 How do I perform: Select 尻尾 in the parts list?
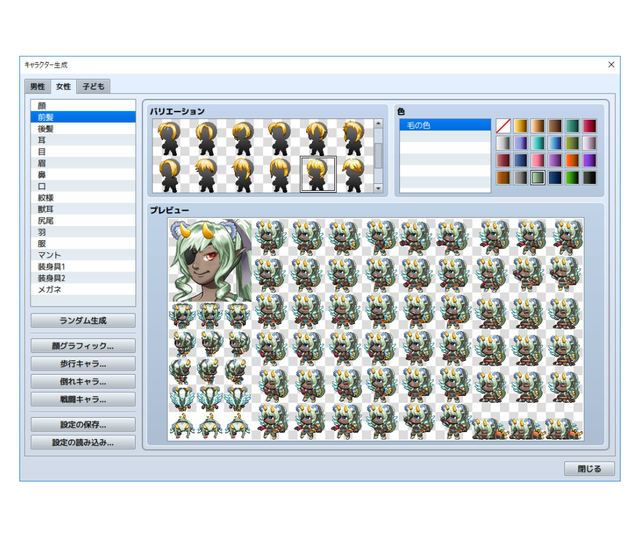pos(83,220)
